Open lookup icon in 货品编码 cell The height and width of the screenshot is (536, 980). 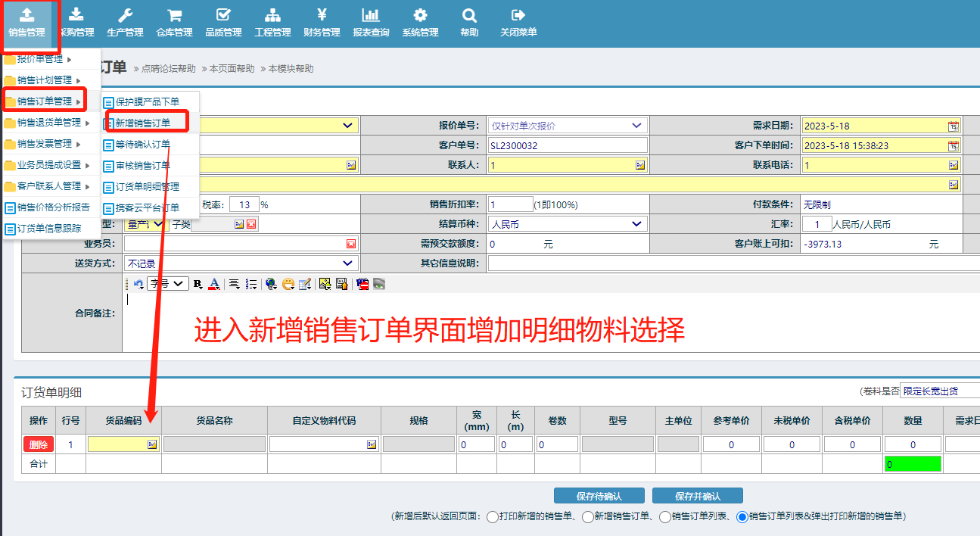[152, 444]
